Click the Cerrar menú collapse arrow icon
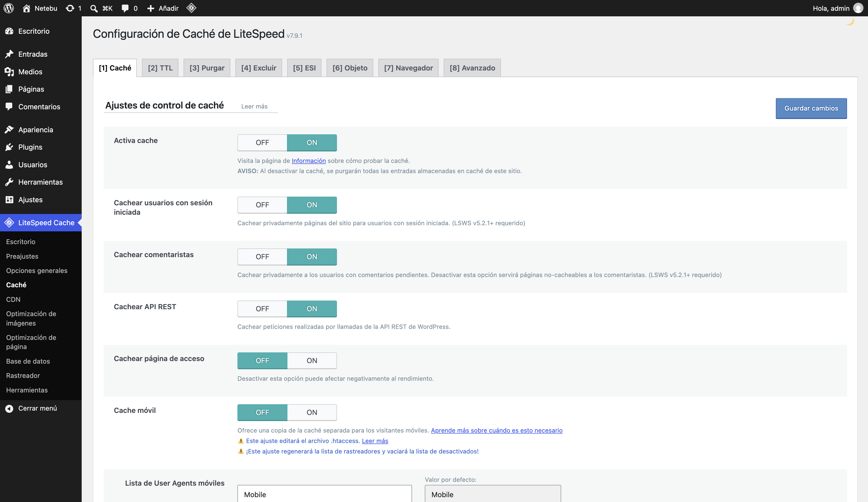The height and width of the screenshot is (502, 868). click(9, 408)
